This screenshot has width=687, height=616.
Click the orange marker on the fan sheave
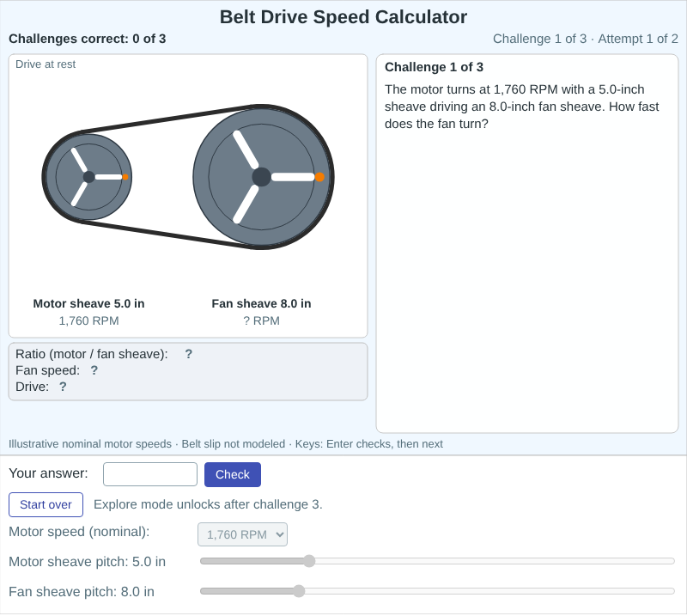[319, 177]
